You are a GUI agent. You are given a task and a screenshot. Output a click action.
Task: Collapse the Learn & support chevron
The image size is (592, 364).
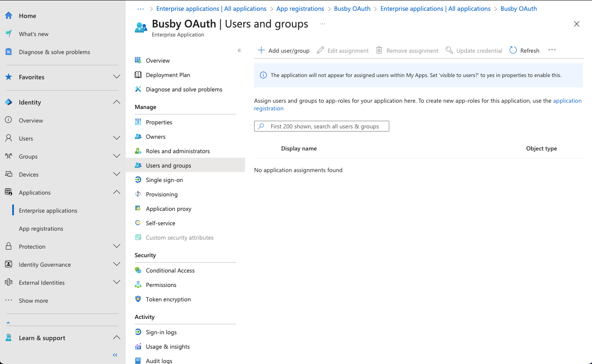coord(117,338)
